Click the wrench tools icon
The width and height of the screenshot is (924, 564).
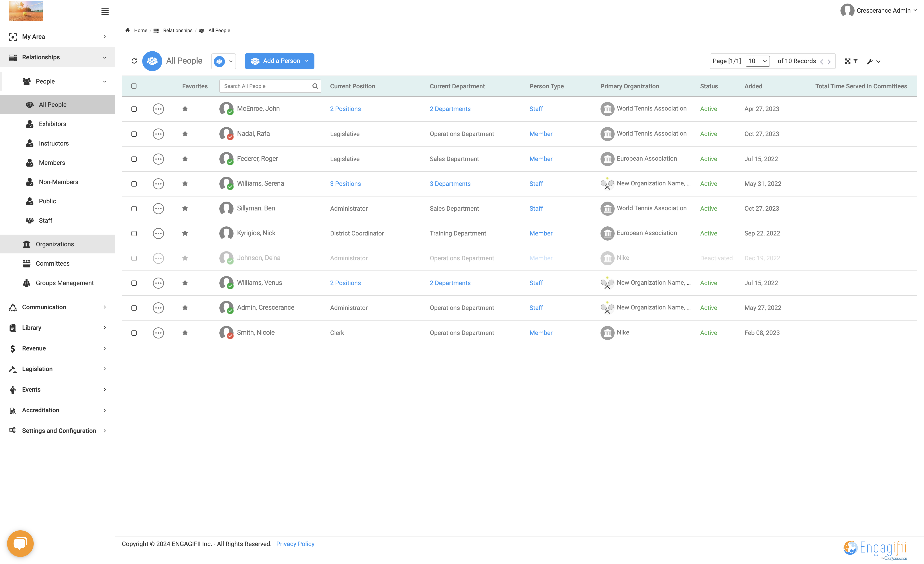pyautogui.click(x=870, y=61)
